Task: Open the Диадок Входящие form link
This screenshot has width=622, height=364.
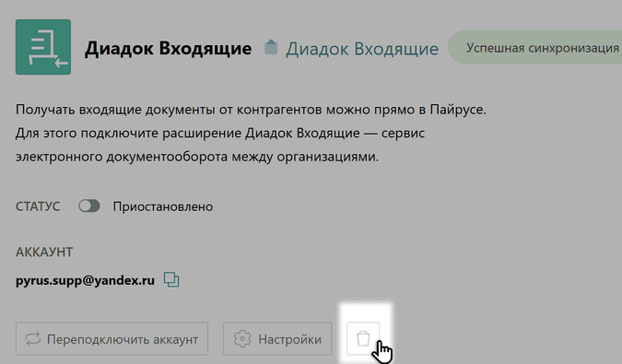Action: [x=362, y=49]
